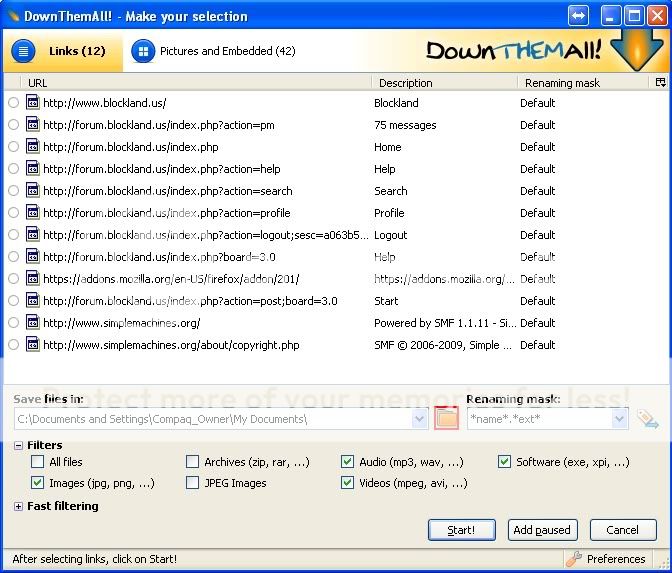Click the file icon beside action=post;board=3.0 URL

coord(33,300)
